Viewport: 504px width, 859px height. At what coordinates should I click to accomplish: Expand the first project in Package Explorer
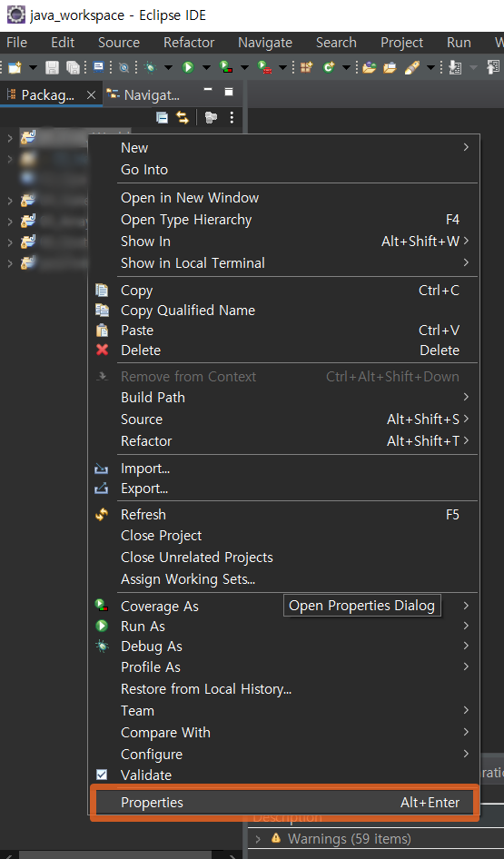(10, 137)
